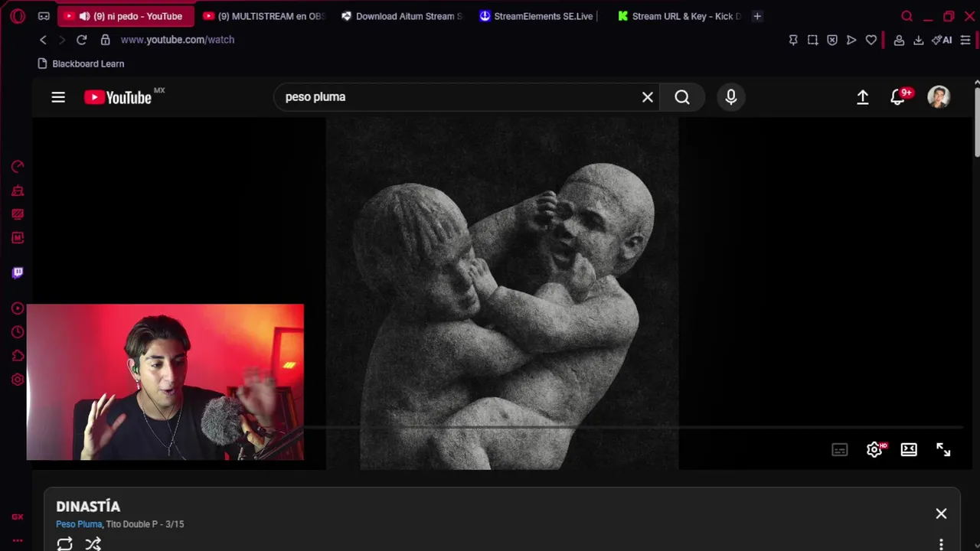View site security padlock info

pyautogui.click(x=105, y=40)
